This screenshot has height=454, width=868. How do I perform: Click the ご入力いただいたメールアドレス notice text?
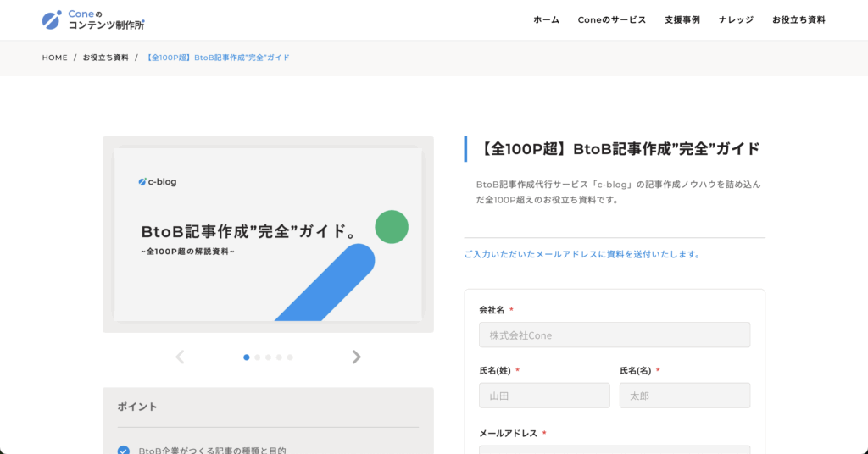[x=583, y=254]
